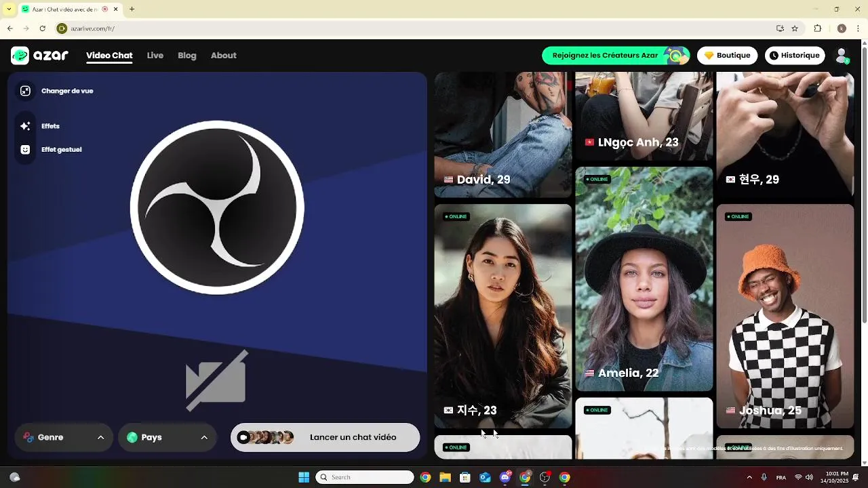Open Chrome three-dot menu

(x=858, y=28)
